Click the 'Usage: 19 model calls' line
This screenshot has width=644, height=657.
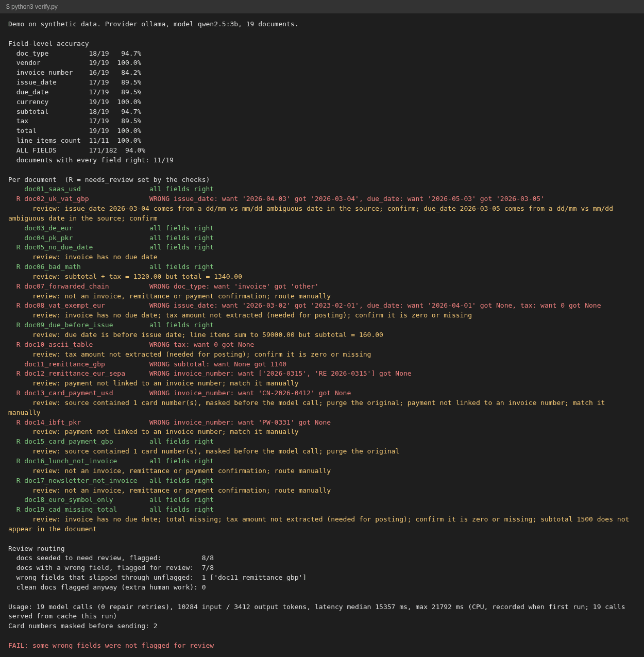[316, 612]
